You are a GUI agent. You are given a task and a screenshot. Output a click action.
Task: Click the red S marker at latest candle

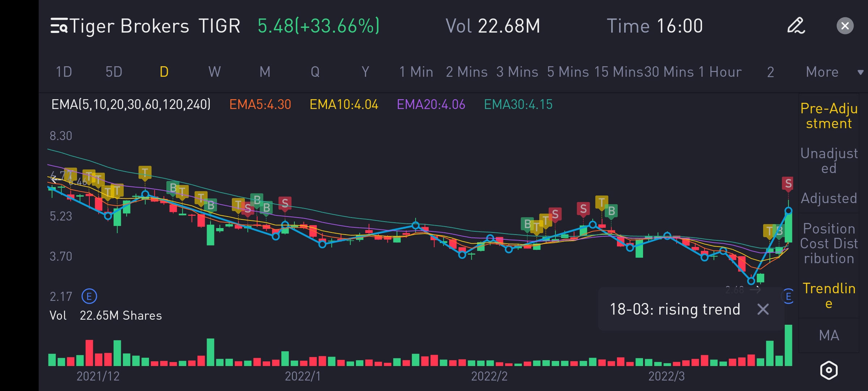(x=788, y=184)
